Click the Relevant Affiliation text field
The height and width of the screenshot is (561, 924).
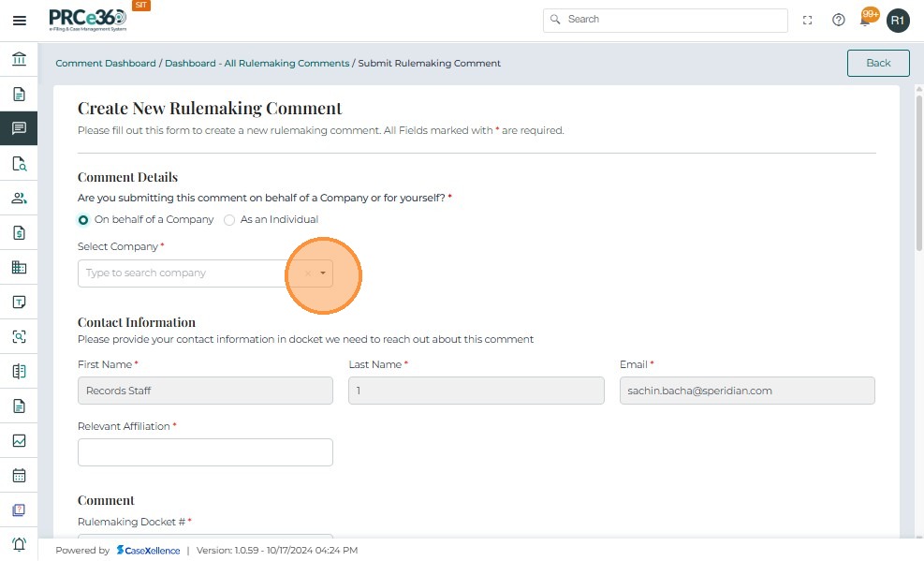(x=205, y=452)
